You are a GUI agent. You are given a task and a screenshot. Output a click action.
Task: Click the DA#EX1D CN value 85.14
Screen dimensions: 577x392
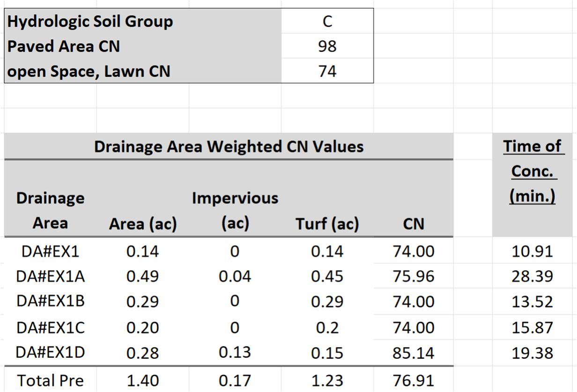tap(414, 353)
